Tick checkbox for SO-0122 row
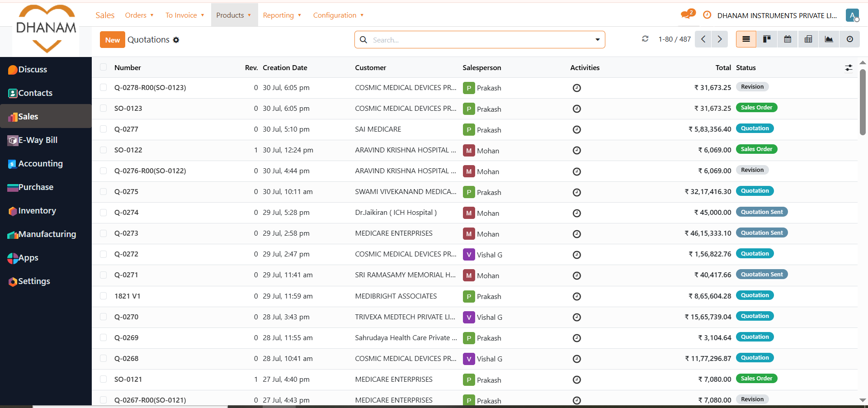This screenshot has height=408, width=868. pyautogui.click(x=104, y=150)
